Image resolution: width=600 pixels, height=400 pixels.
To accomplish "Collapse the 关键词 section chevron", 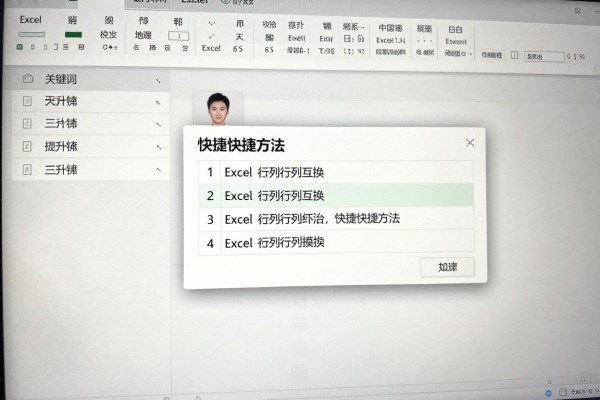I will (x=158, y=81).
